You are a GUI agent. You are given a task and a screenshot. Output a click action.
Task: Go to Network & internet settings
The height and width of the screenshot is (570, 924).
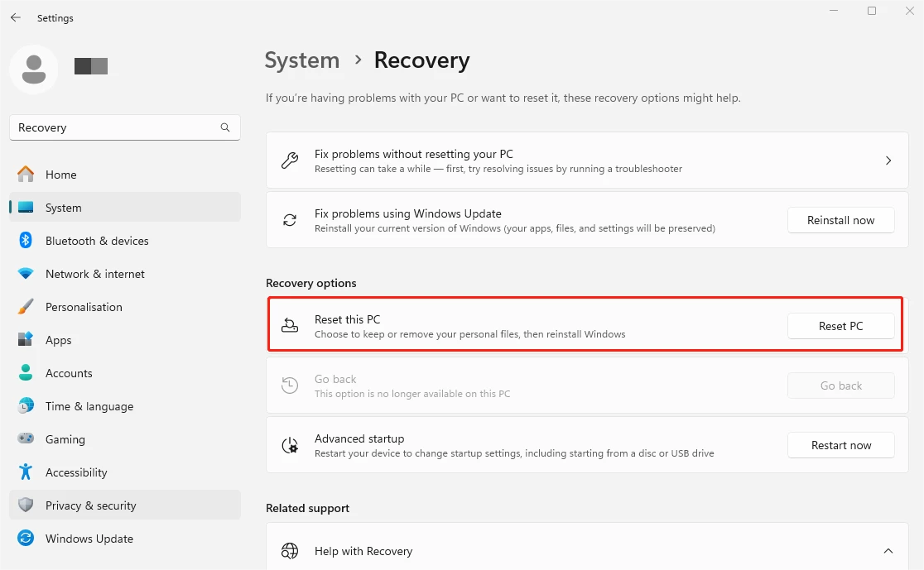click(125, 274)
